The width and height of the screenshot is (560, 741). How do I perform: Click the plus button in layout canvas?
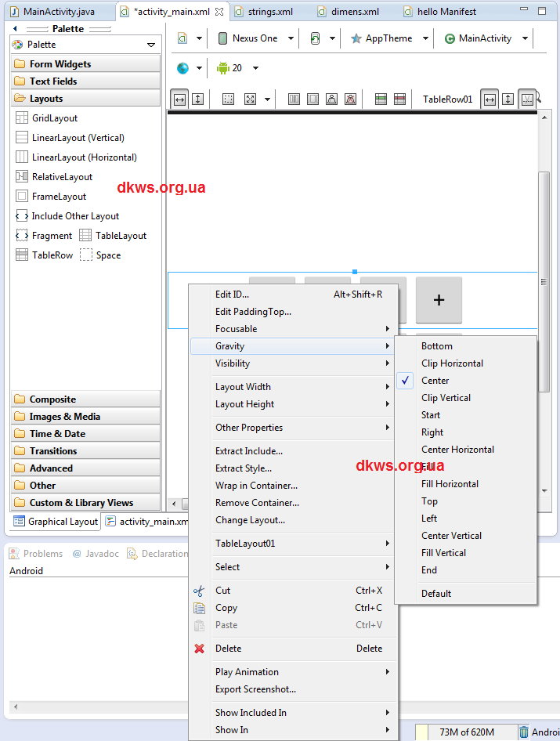click(439, 300)
